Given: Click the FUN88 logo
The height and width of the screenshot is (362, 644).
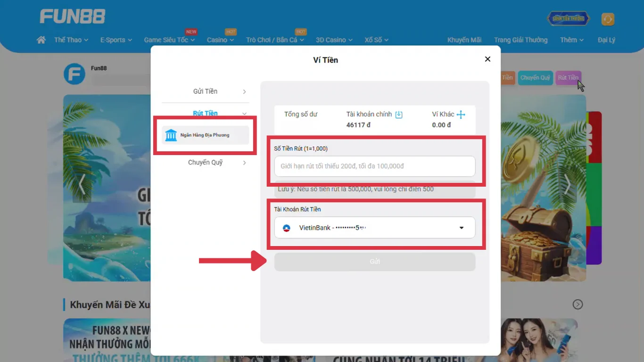Looking at the screenshot, I should click(72, 17).
